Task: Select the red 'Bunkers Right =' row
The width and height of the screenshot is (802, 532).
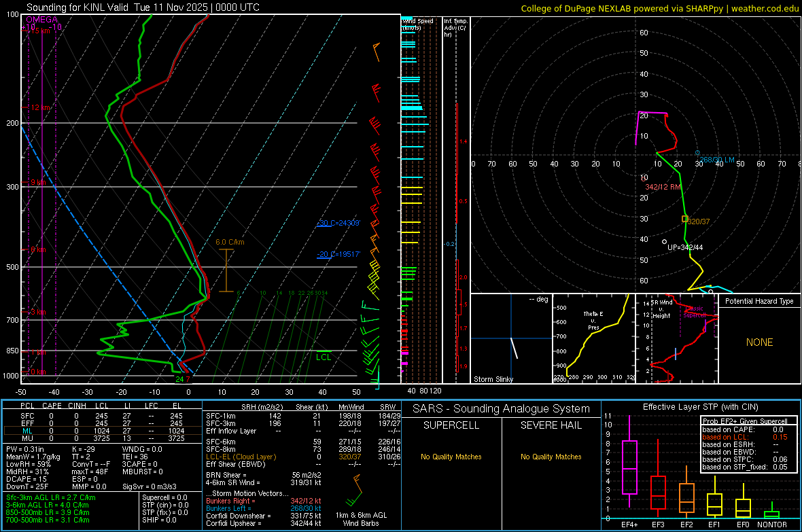Action: point(264,501)
